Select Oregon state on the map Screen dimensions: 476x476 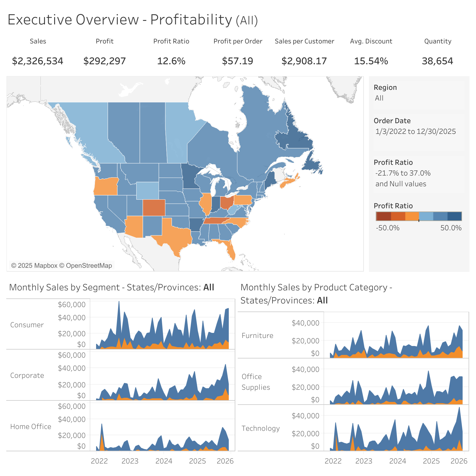[106, 186]
